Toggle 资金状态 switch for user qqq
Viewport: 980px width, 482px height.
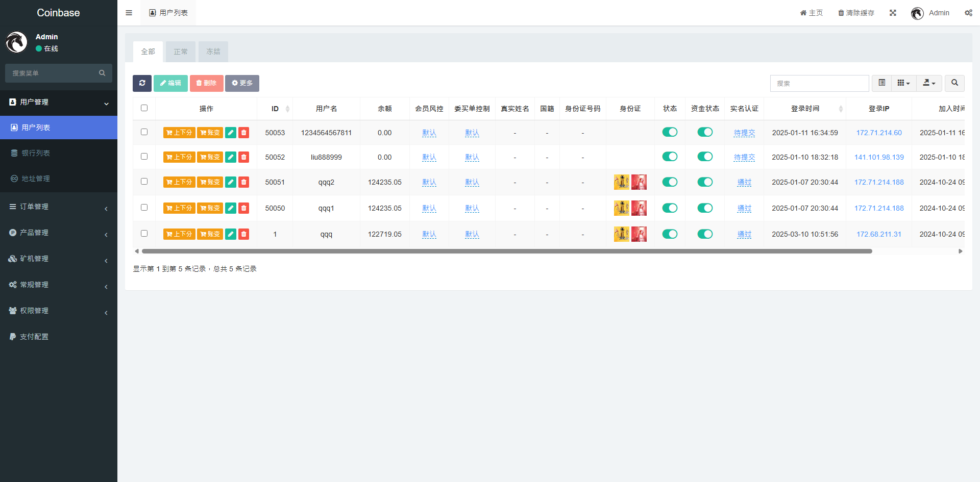point(705,234)
